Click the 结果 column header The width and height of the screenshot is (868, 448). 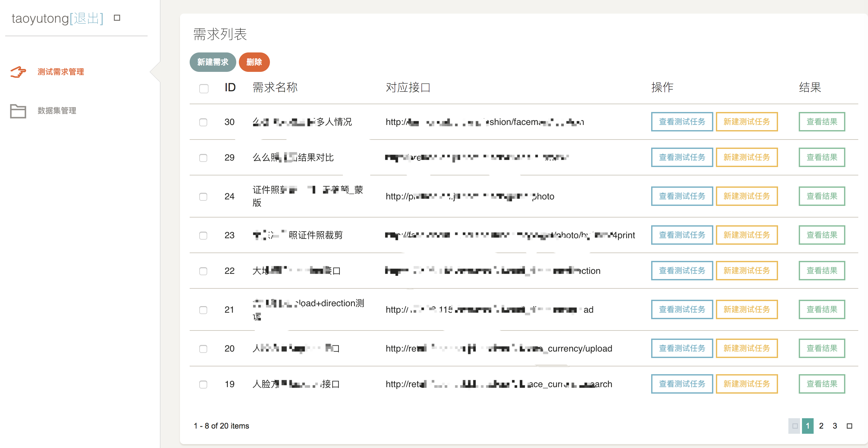pyautogui.click(x=810, y=88)
